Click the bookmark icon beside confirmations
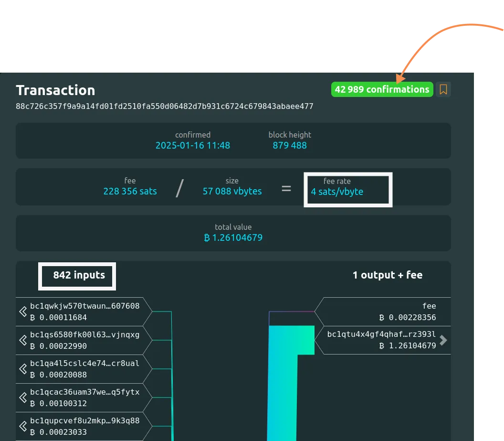504x441 pixels. pos(443,89)
